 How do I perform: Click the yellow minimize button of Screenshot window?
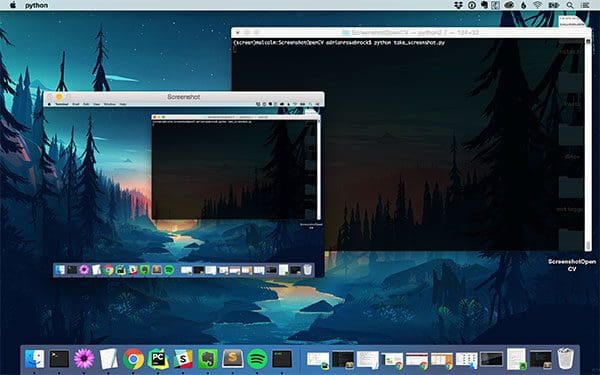tap(59, 97)
